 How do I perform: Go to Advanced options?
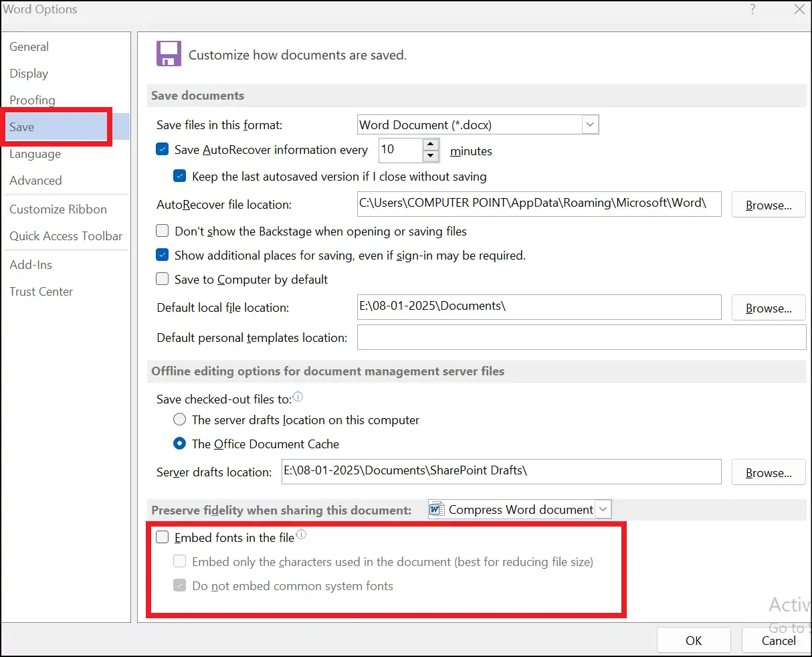point(35,181)
